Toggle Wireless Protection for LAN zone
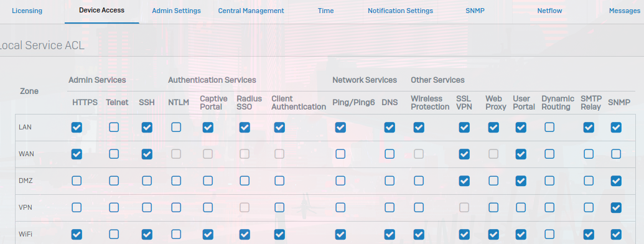Image resolution: width=644 pixels, height=244 pixels. click(419, 128)
